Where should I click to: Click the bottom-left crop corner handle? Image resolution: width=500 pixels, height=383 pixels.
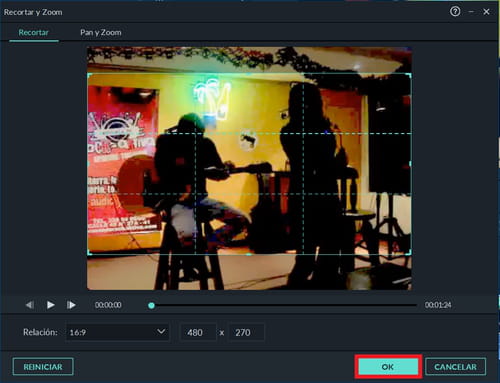(x=89, y=253)
